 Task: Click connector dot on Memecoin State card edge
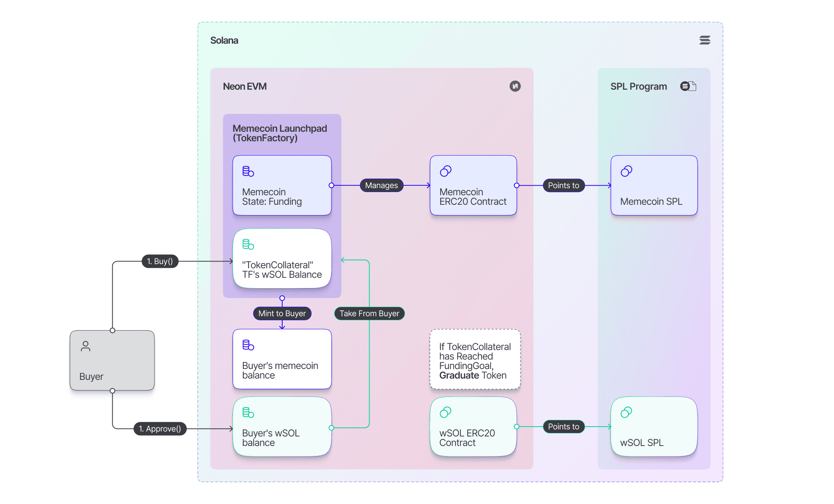click(x=331, y=185)
